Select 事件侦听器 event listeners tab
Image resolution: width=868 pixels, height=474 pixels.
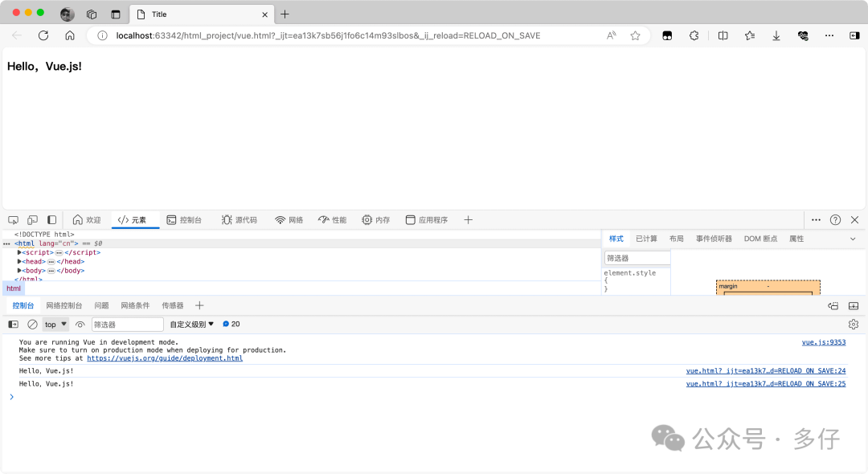tap(714, 239)
